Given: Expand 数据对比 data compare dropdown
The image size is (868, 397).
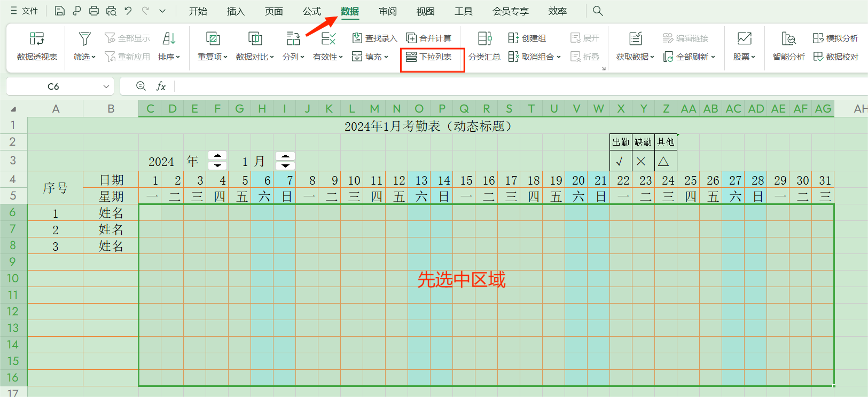Looking at the screenshot, I should click(x=272, y=57).
